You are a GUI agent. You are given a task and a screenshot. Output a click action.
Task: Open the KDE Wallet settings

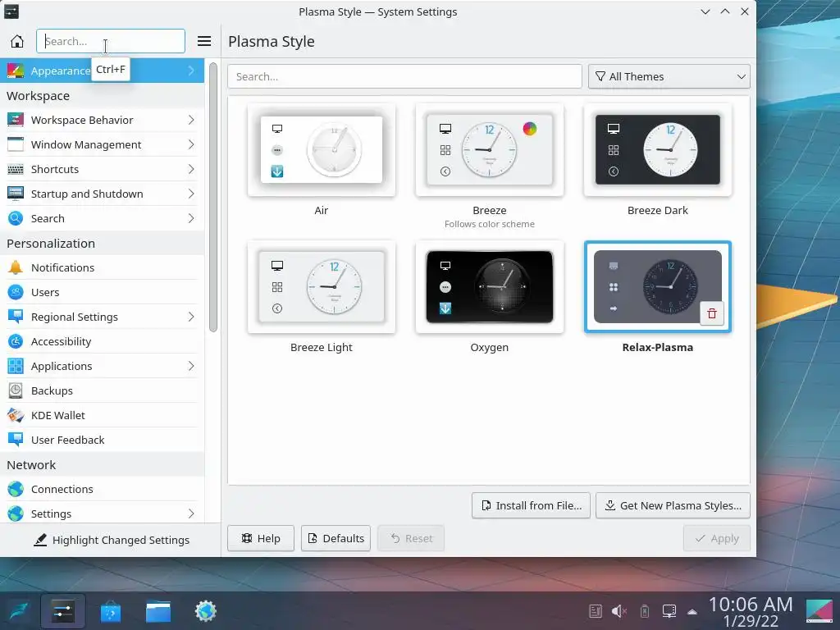click(102, 415)
